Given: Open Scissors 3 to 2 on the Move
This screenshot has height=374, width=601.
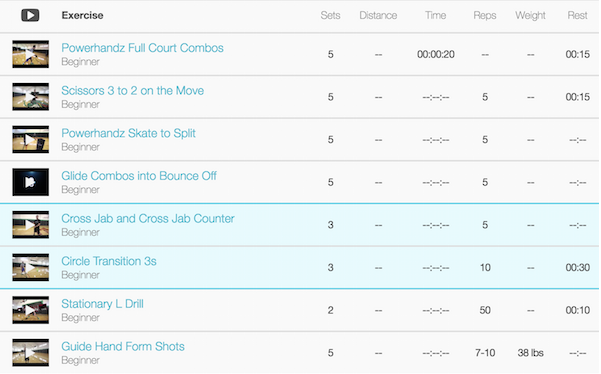Looking at the screenshot, I should pyautogui.click(x=133, y=91).
